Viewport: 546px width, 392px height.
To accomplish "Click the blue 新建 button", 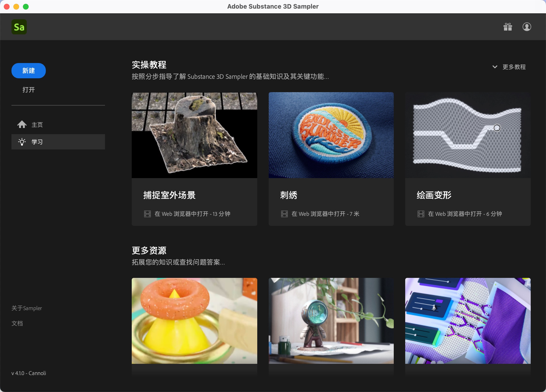I will pos(28,71).
